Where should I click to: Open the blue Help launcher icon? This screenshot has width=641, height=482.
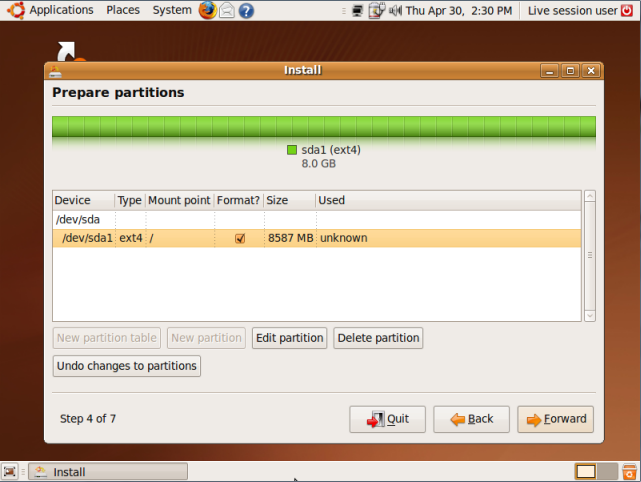246,11
